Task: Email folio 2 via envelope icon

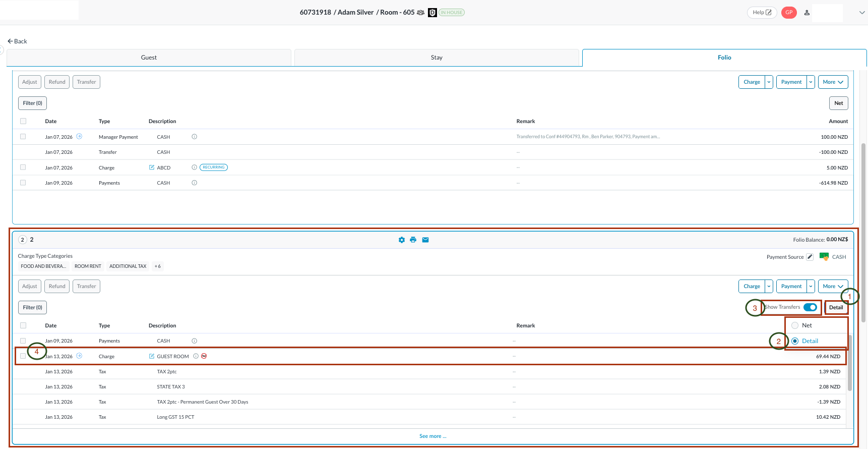Action: pyautogui.click(x=425, y=240)
